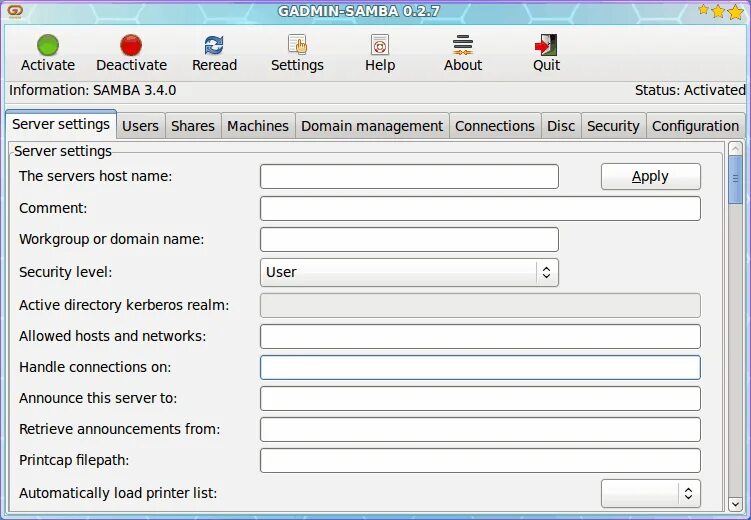
Task: Open the Security level dropdown
Action: tap(409, 272)
